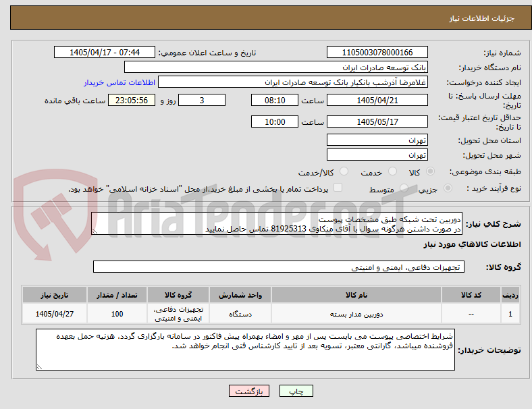The height and width of the screenshot is (409, 532).
Task: Click the buyer name field بانک توسعه صادرات ایران
Action: (276, 67)
